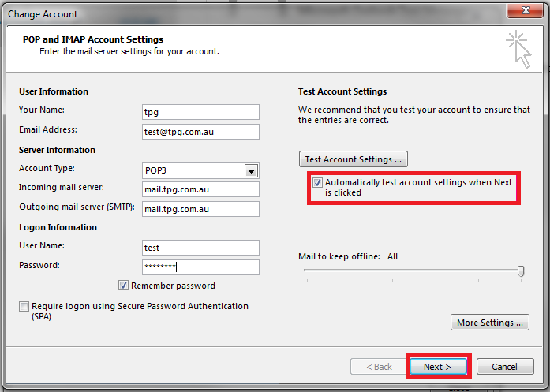
Task: Click the 'Your Name:' label
Action: [42, 110]
